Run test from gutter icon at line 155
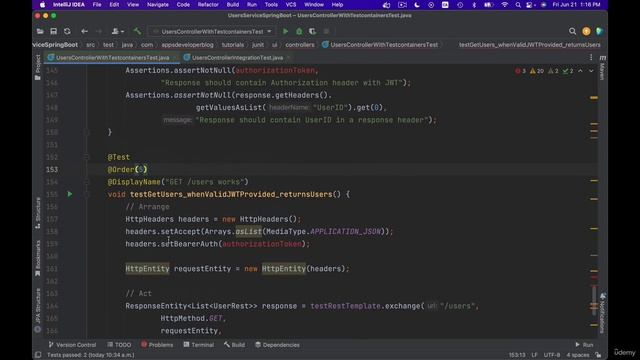The height and width of the screenshot is (360, 640). pyautogui.click(x=70, y=194)
